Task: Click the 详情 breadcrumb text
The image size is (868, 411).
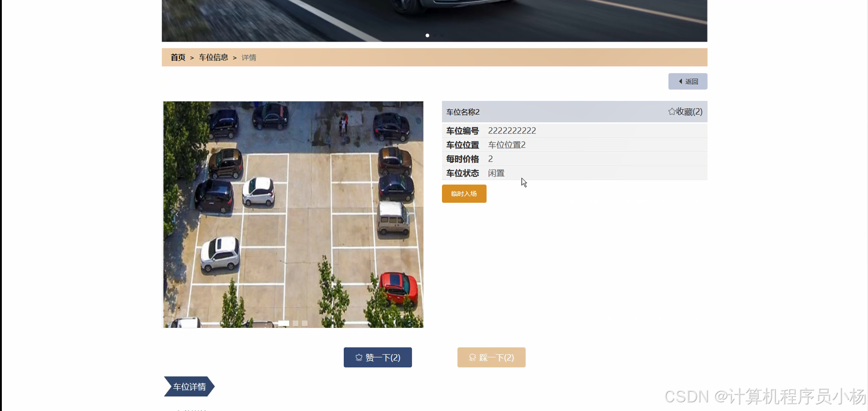Action: [x=249, y=58]
